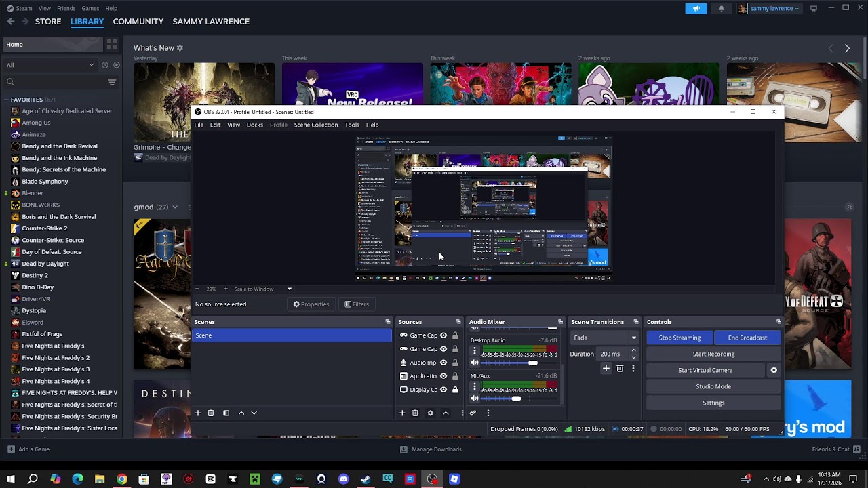The width and height of the screenshot is (868, 488).
Task: Click Stop Streaming in OBS Controls
Action: click(679, 338)
